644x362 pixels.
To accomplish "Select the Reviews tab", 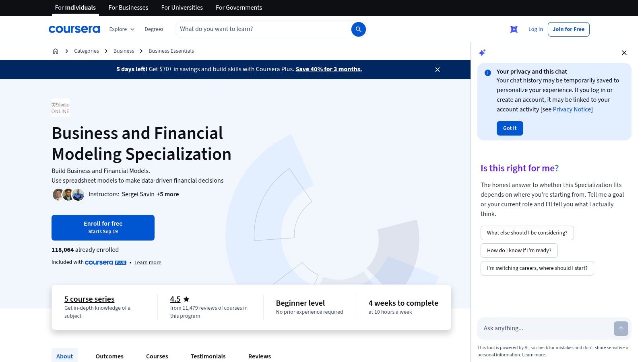I will pos(260,356).
